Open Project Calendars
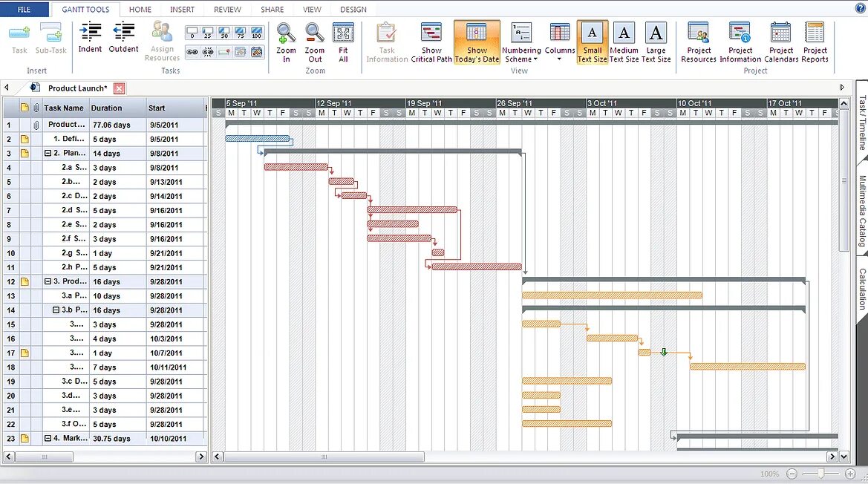This screenshot has height=484, width=868. tap(781, 42)
